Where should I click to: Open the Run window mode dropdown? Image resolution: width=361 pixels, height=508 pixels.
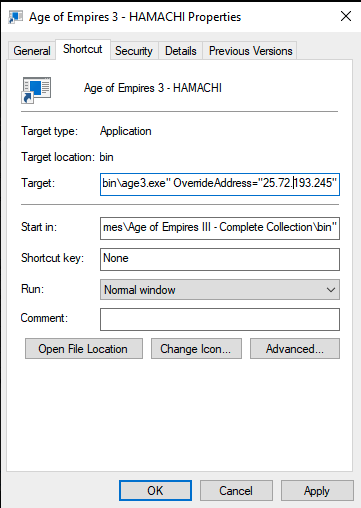220,290
